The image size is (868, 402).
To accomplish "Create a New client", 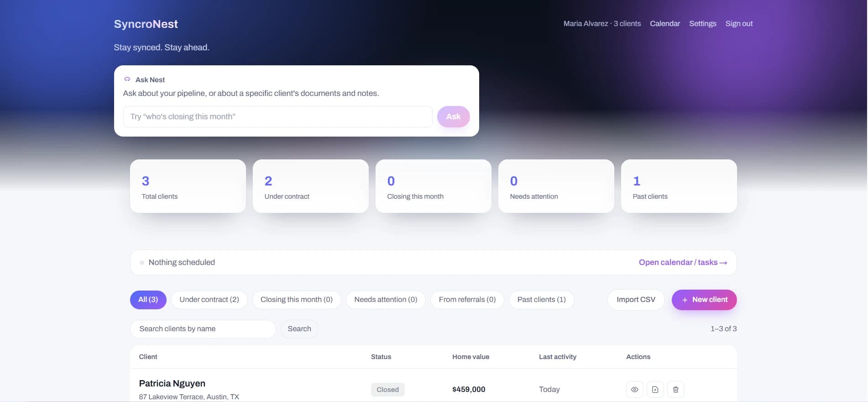I will pos(704,300).
